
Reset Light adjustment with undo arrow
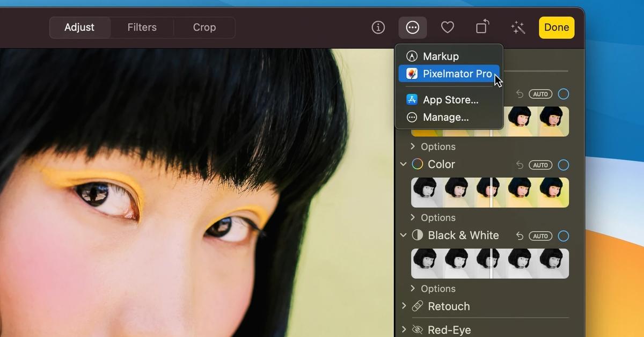(x=519, y=94)
